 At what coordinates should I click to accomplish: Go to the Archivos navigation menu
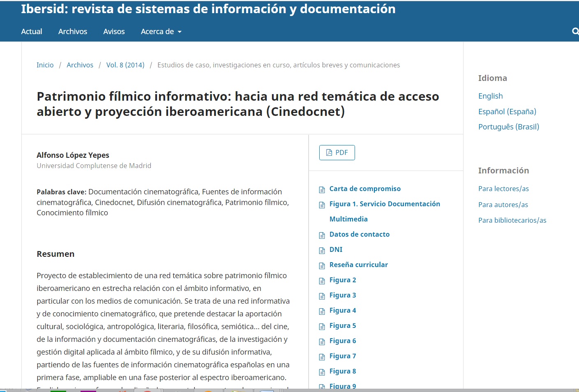[x=73, y=32]
